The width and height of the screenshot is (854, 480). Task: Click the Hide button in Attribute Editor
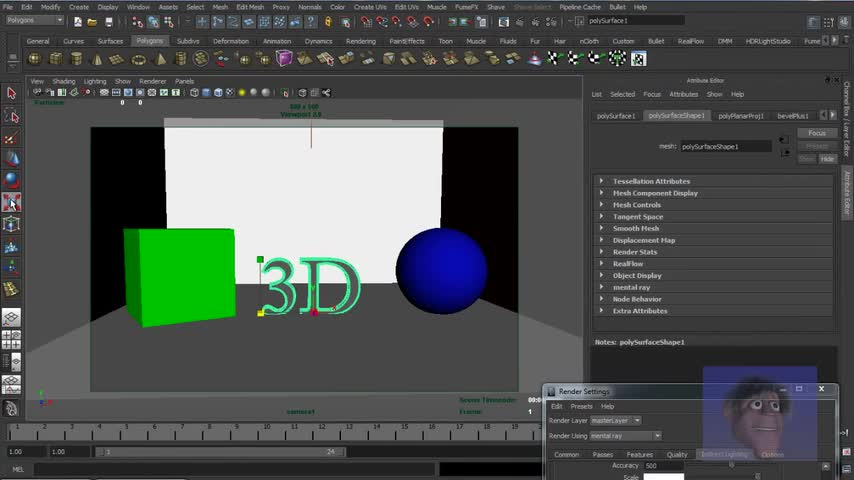(827, 159)
